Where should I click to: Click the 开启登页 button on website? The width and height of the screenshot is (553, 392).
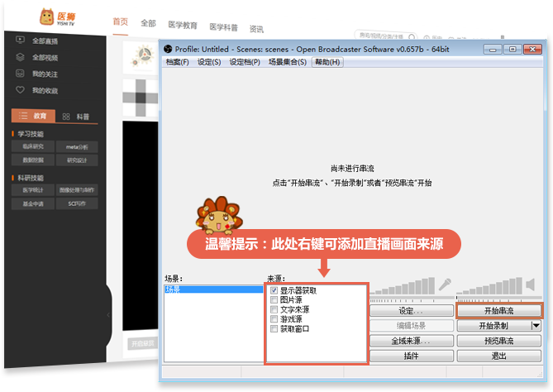[143, 344]
